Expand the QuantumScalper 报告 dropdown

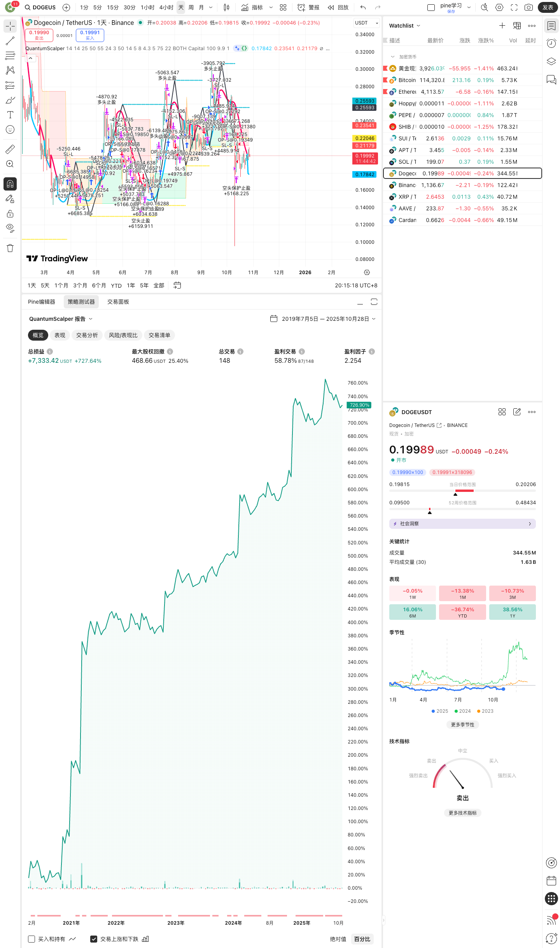click(61, 319)
